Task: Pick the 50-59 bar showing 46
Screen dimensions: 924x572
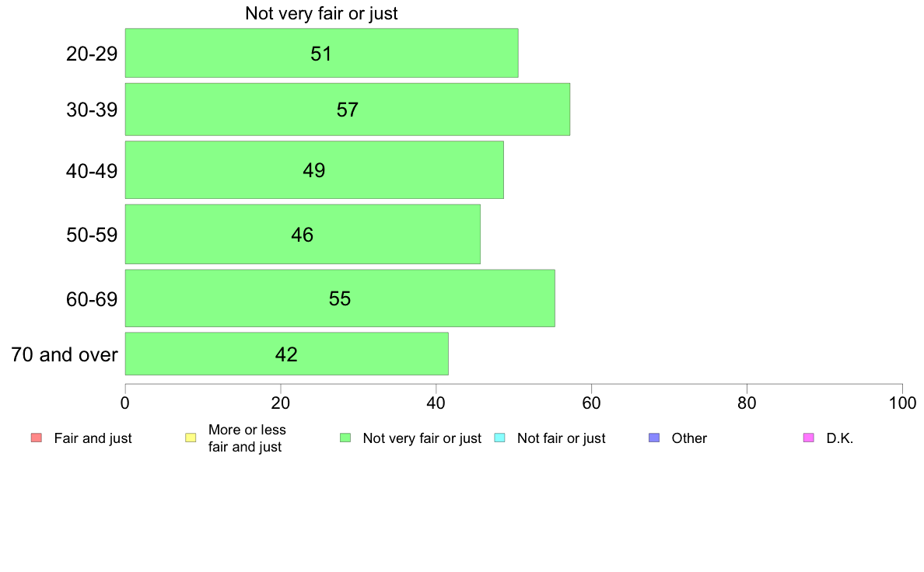Action: click(x=303, y=235)
